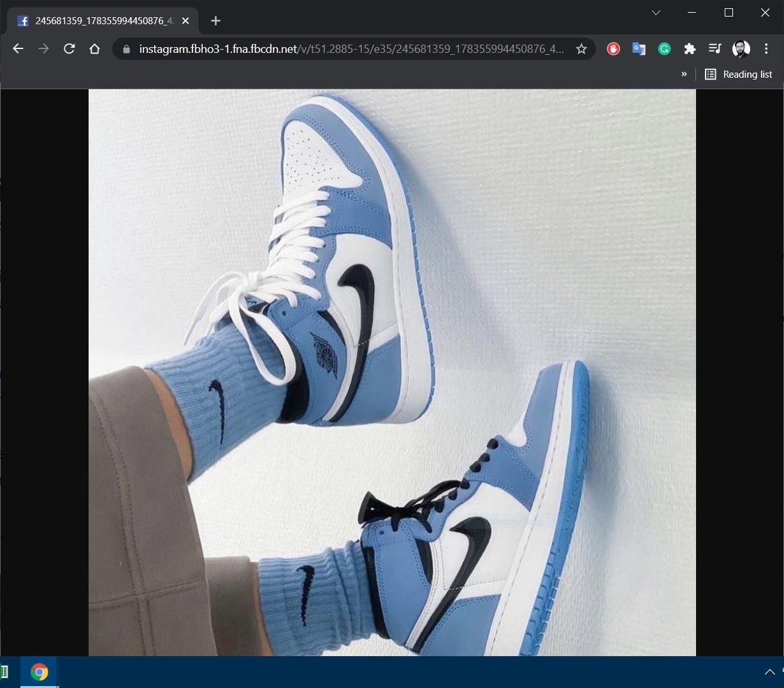Select the image tab 245681359
This screenshot has height=688, width=784.
(102, 21)
